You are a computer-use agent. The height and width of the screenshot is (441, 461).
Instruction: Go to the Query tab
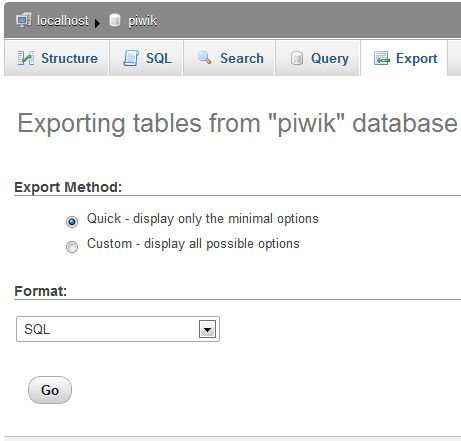click(x=318, y=58)
